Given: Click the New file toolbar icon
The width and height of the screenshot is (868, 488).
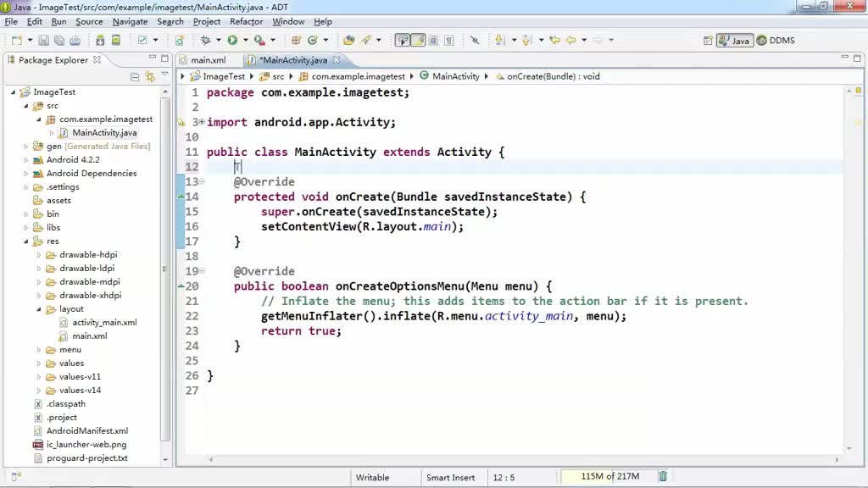Looking at the screenshot, I should click(17, 41).
